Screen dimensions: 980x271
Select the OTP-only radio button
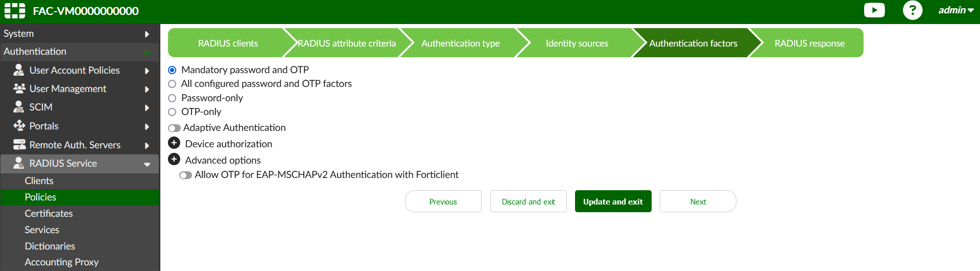coord(172,112)
